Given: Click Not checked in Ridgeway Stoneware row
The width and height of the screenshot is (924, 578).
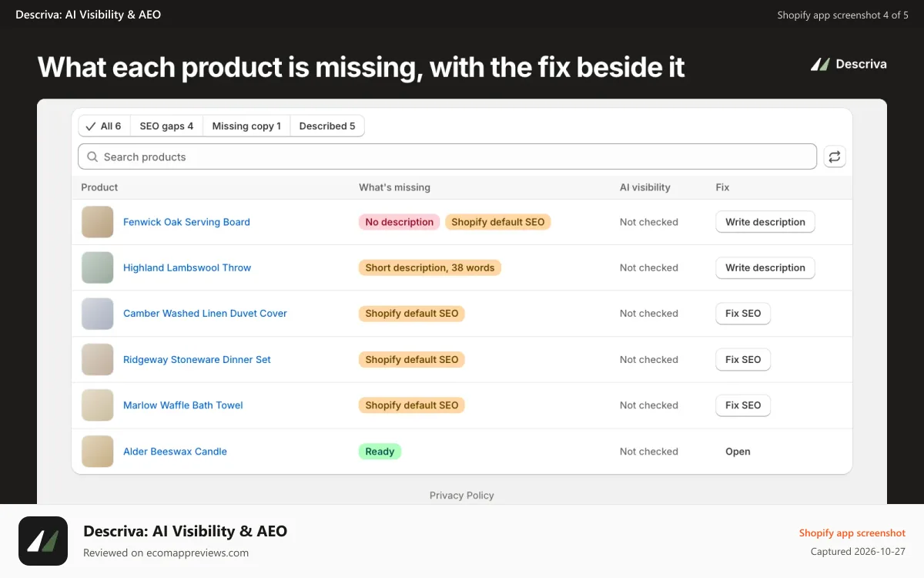Looking at the screenshot, I should click(x=649, y=359).
